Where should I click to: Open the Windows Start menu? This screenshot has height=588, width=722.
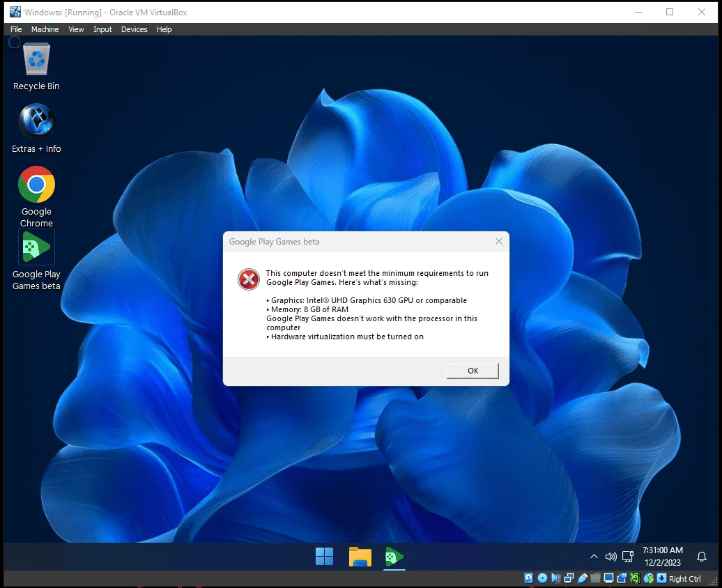(324, 556)
